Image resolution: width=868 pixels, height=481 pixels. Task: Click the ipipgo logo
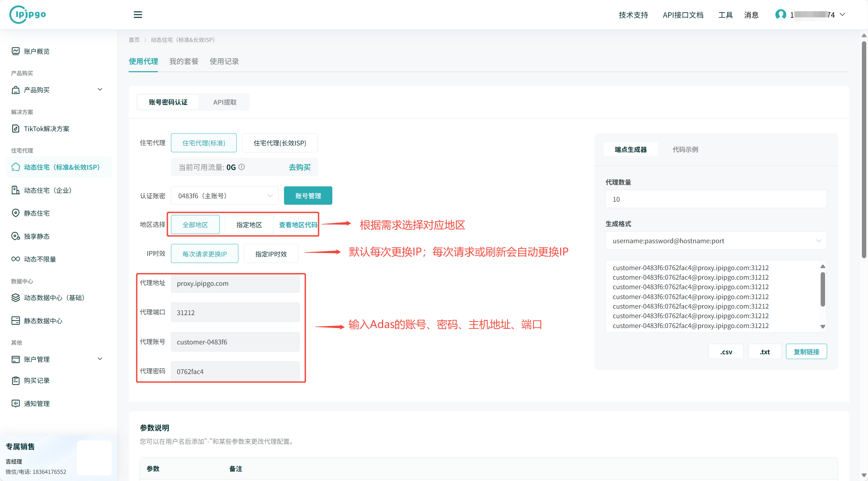click(28, 14)
